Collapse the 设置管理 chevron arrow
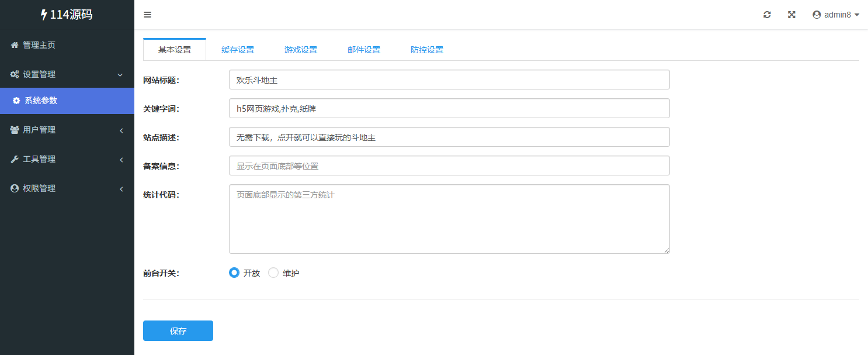This screenshot has width=868, height=355. tap(120, 75)
